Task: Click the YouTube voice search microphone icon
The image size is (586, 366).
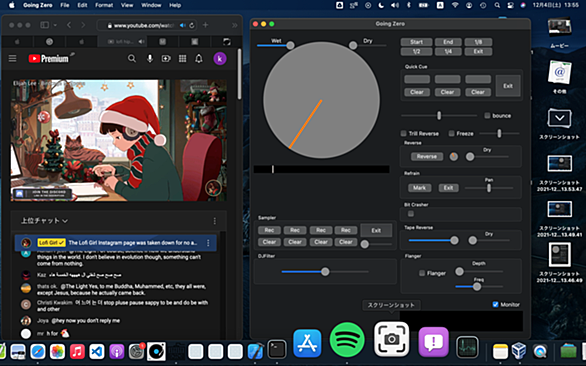Action: [x=149, y=59]
